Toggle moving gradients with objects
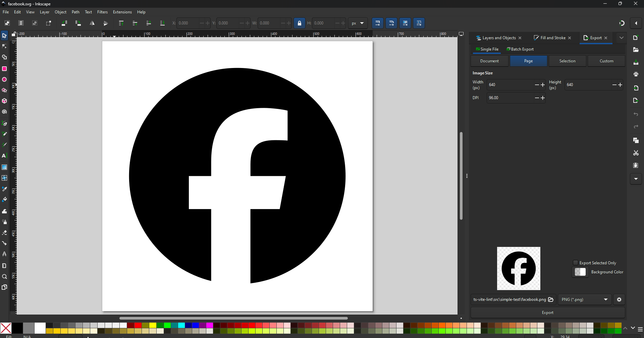The height and width of the screenshot is (338, 644). (x=405, y=23)
